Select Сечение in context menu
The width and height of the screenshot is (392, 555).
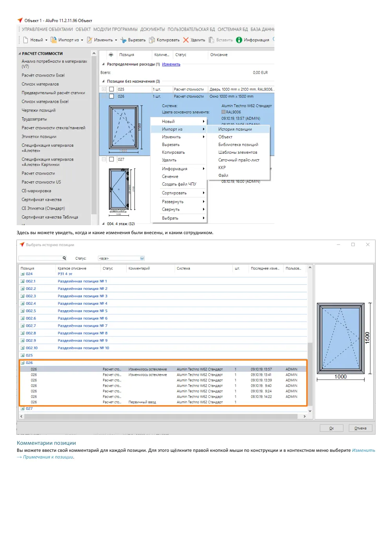170,177
